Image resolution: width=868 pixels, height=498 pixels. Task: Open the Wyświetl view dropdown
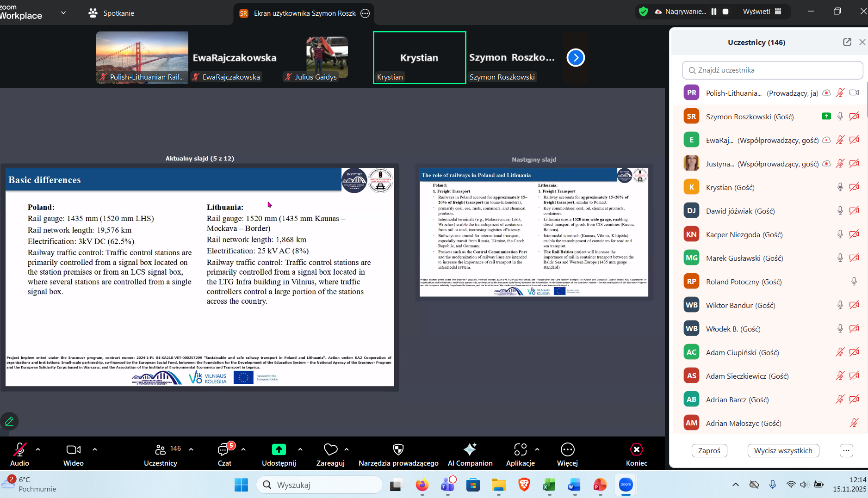(762, 12)
